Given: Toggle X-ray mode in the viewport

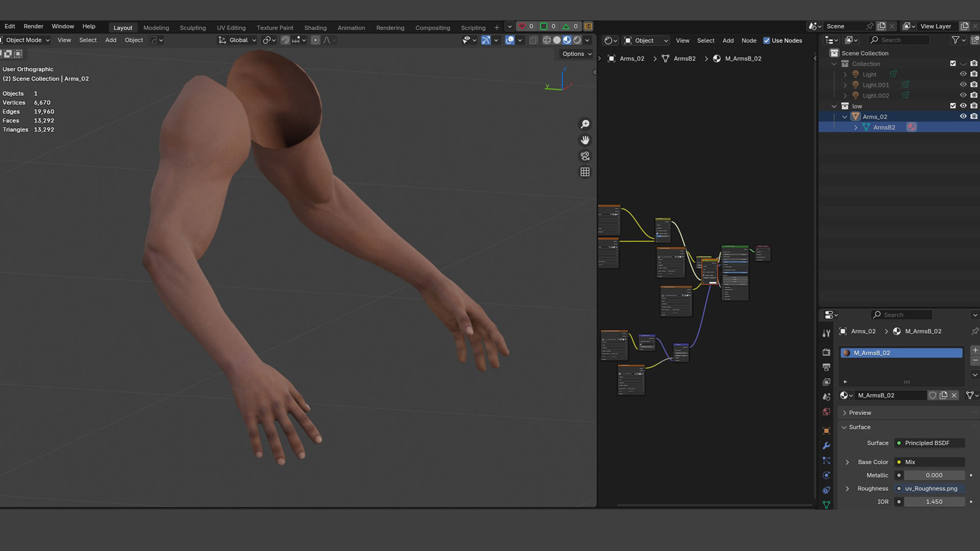Looking at the screenshot, I should point(533,40).
